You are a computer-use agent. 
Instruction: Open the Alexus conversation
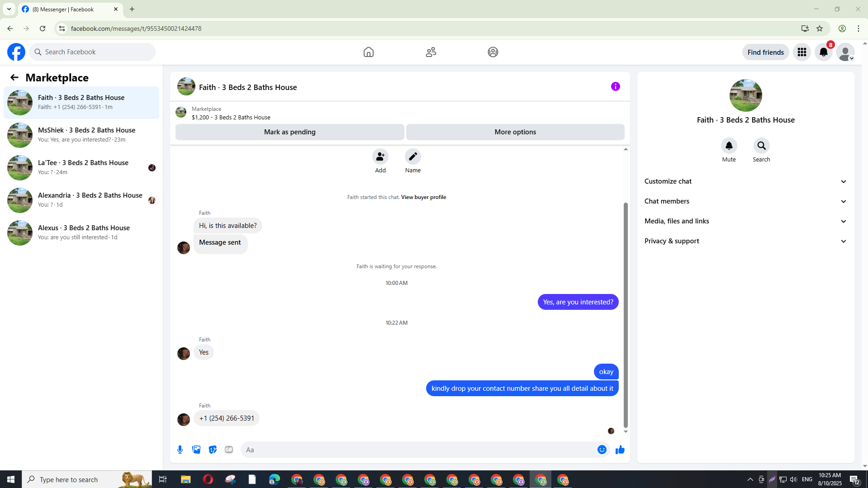tap(81, 233)
